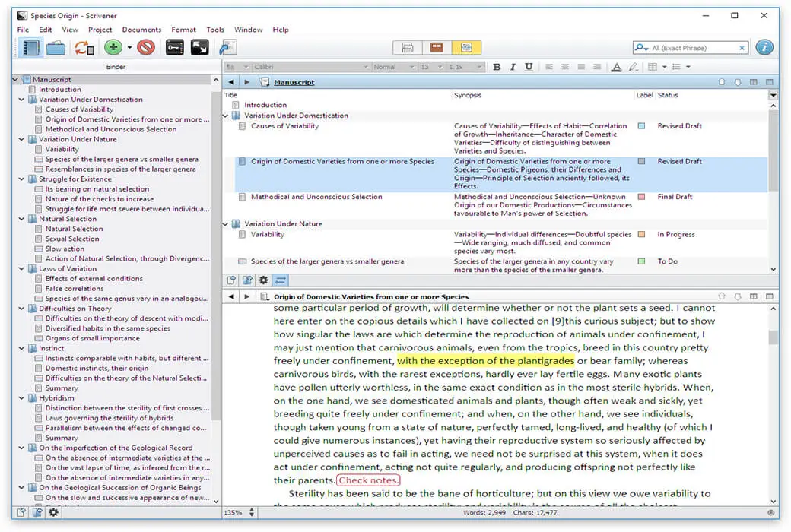Go forward in outliner editor history
Image resolution: width=791 pixels, height=532 pixels.
click(x=246, y=81)
